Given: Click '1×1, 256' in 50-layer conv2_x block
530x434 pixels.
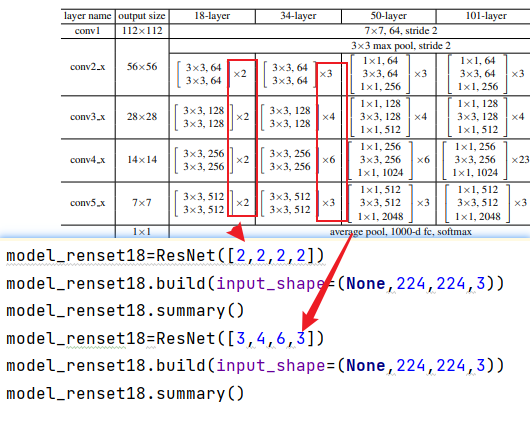Looking at the screenshot, I should tap(381, 87).
